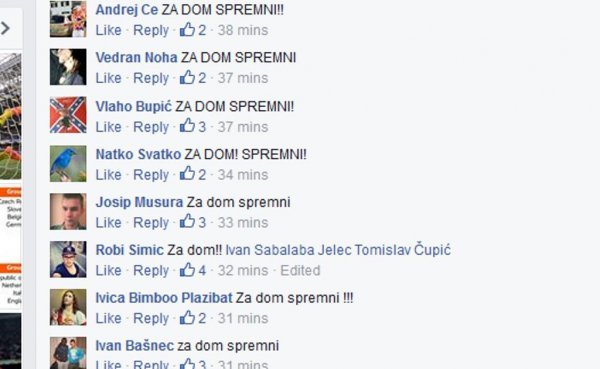Click thumbs-up icon on Robi Simic's comment

188,270
